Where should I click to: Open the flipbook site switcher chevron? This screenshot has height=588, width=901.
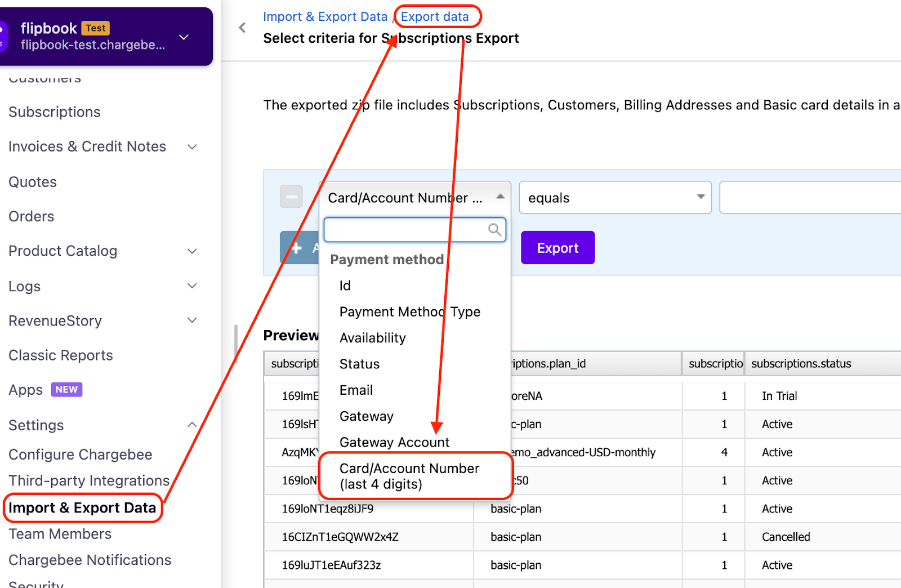click(x=184, y=37)
